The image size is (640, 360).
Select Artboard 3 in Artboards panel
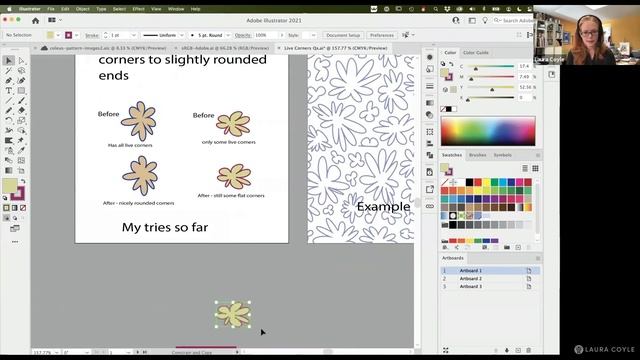point(490,287)
